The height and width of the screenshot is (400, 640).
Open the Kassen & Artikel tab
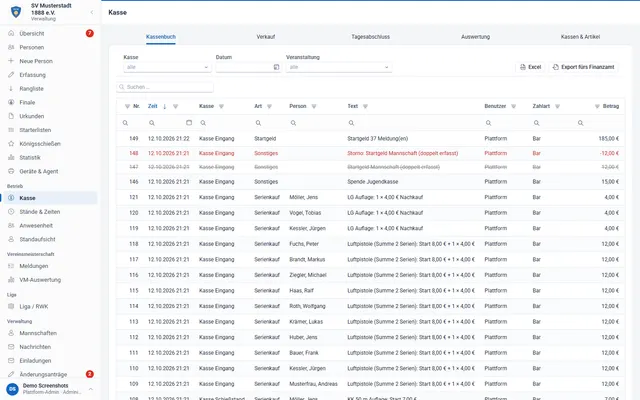580,37
